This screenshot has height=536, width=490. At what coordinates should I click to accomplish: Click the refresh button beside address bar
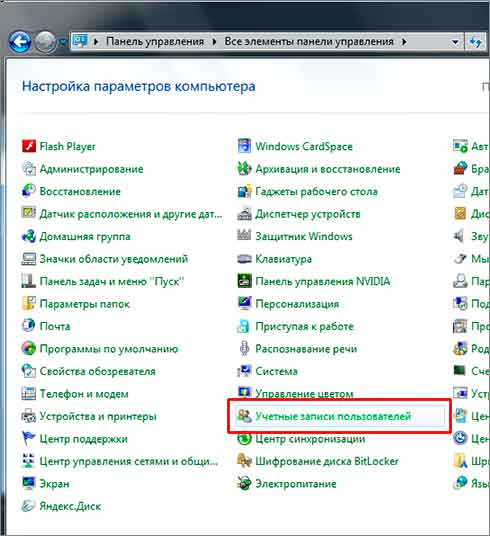(x=475, y=42)
